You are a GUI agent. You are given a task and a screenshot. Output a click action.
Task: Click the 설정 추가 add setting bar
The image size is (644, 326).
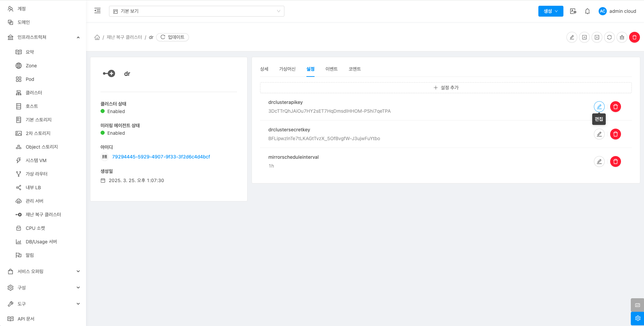(x=446, y=88)
